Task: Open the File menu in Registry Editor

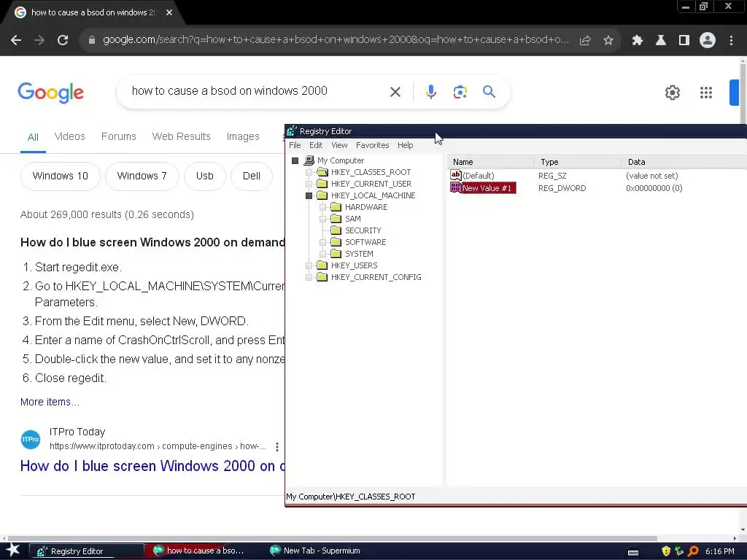Action: [295, 145]
